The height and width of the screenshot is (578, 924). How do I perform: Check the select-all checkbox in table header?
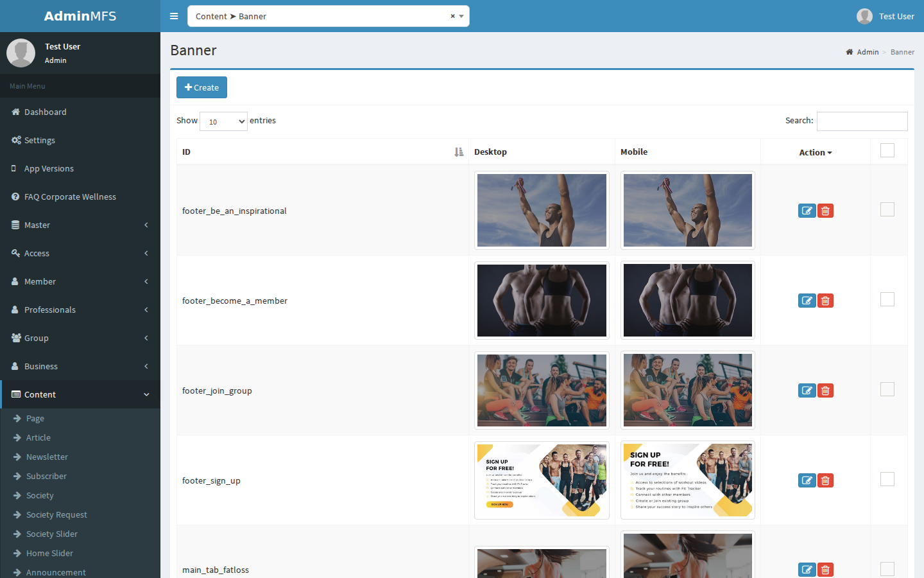[887, 150]
